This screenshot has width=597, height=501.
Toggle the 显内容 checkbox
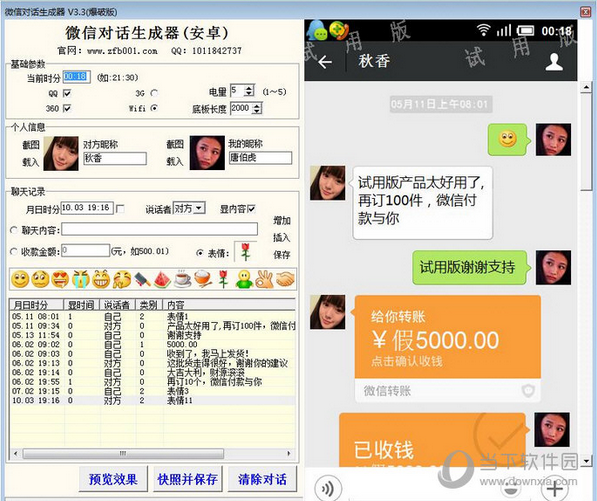pos(251,209)
